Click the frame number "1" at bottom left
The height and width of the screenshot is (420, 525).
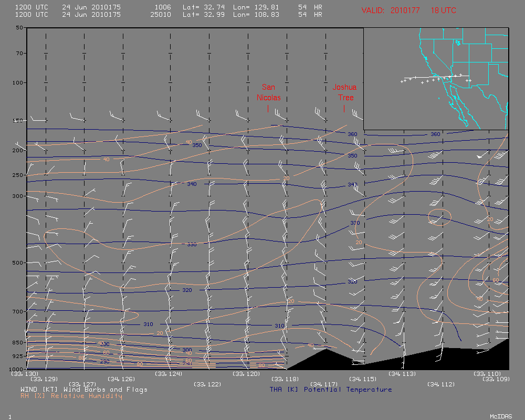point(10,417)
